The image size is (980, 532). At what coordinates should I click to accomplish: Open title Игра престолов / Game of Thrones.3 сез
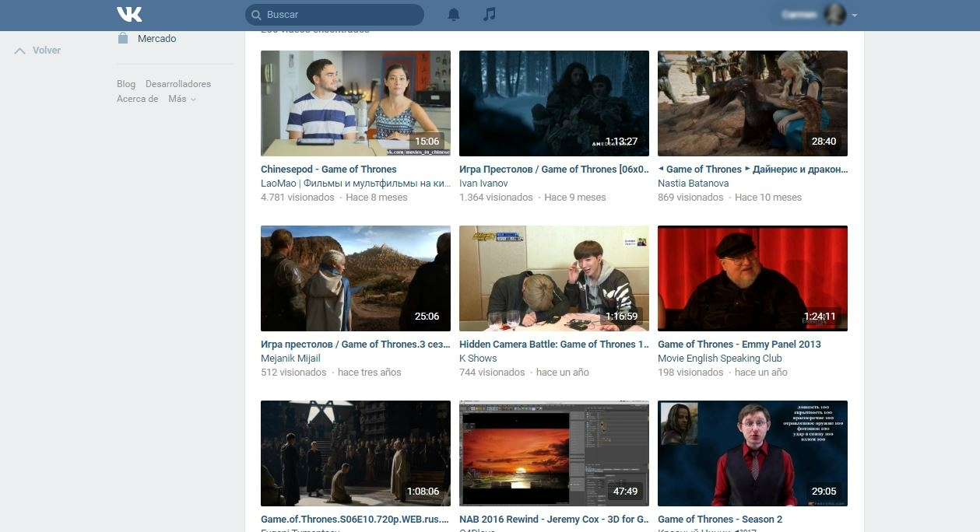tap(356, 345)
